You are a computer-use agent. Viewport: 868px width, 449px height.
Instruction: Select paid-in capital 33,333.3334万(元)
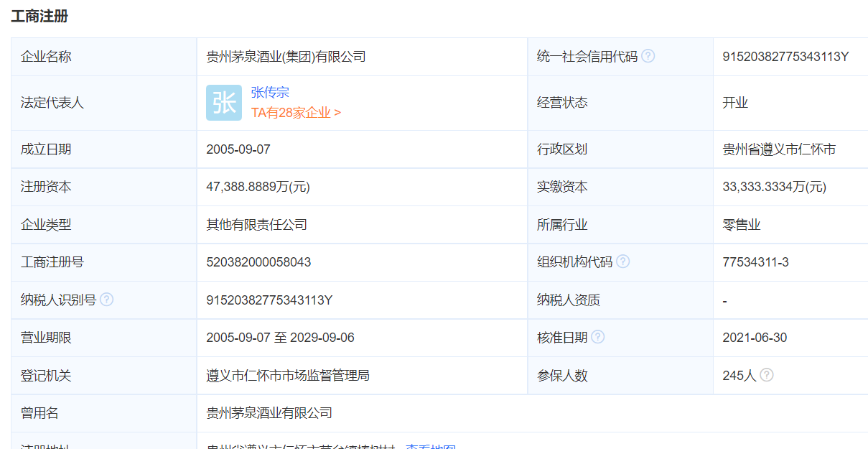click(774, 187)
